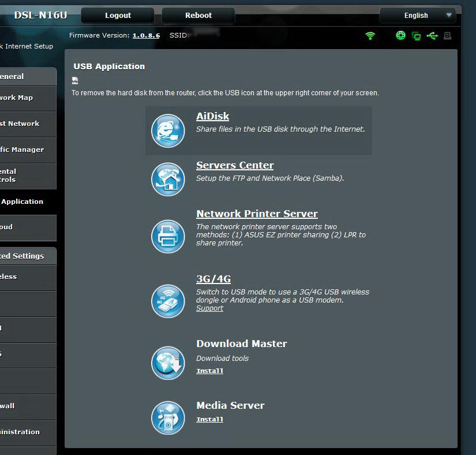476x455 pixels.
Task: Reboot the router with the Reboot button
Action: pyautogui.click(x=198, y=16)
